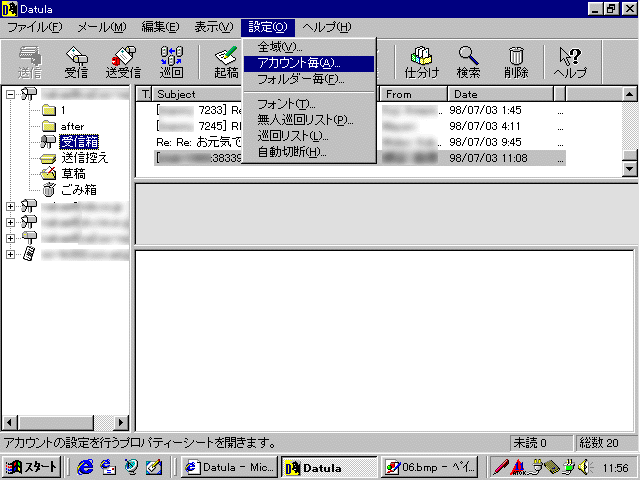This screenshot has width=640, height=480.
Task: Choose 自動切断(H)... menu entry
Action: click(309, 152)
